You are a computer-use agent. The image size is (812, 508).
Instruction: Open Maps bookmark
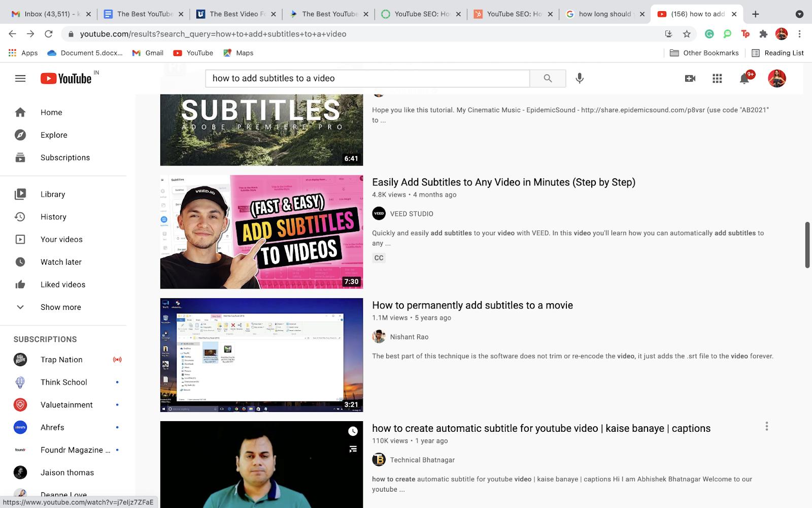[239, 53]
